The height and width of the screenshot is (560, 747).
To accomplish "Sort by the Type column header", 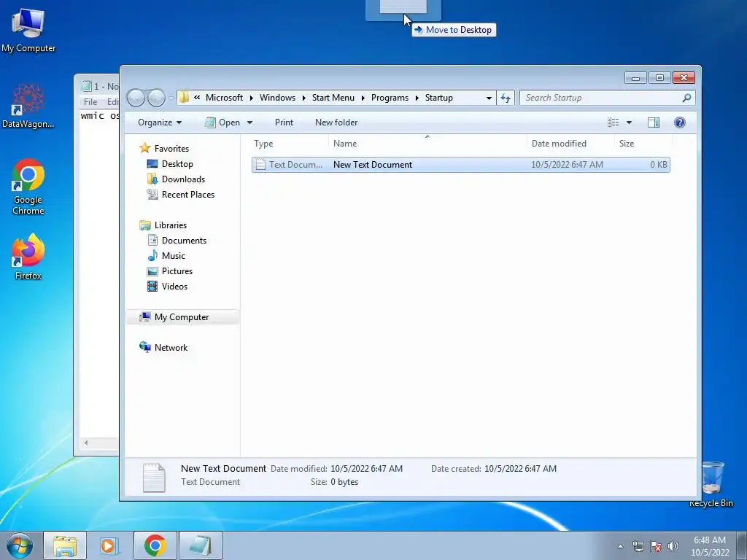I will coord(290,144).
